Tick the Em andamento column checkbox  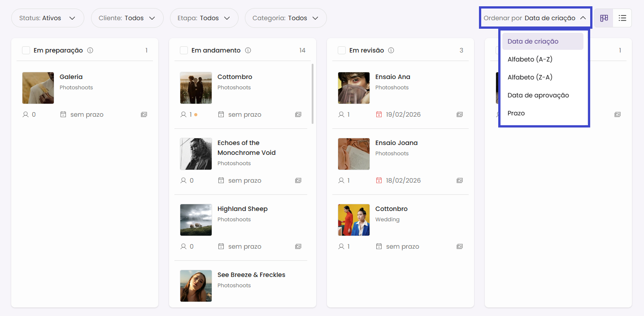[184, 50]
